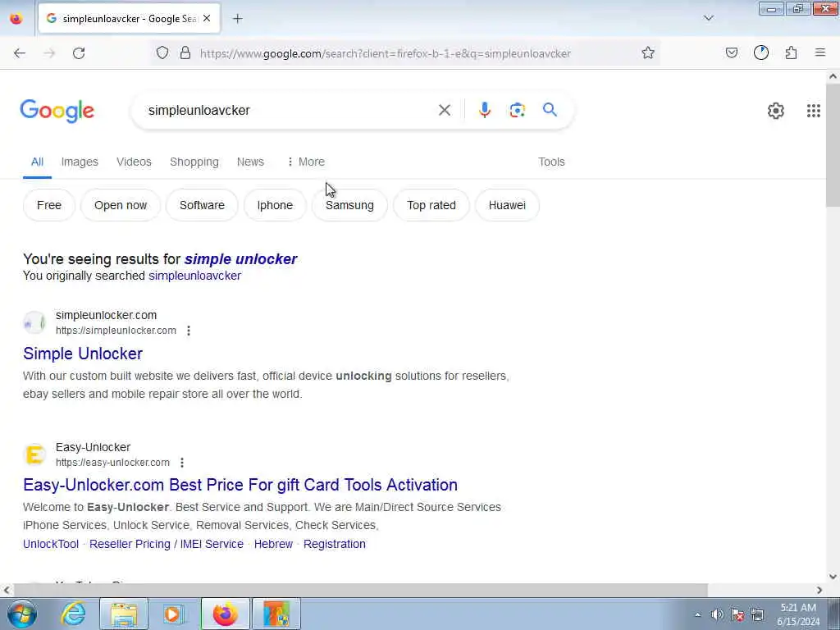Open the Firefox account icon in toolbar
This screenshot has height=630, width=840.
click(x=760, y=53)
